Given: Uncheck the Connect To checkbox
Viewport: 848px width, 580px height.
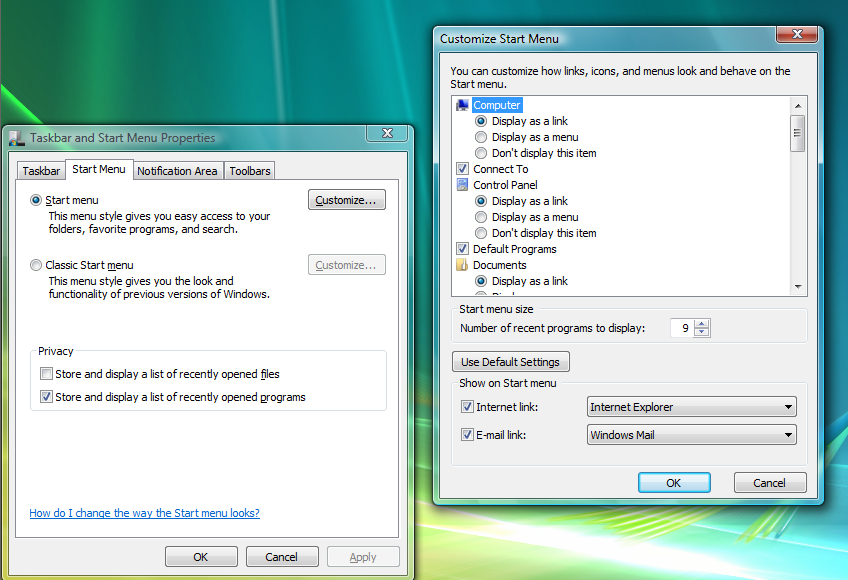Looking at the screenshot, I should click(x=462, y=169).
